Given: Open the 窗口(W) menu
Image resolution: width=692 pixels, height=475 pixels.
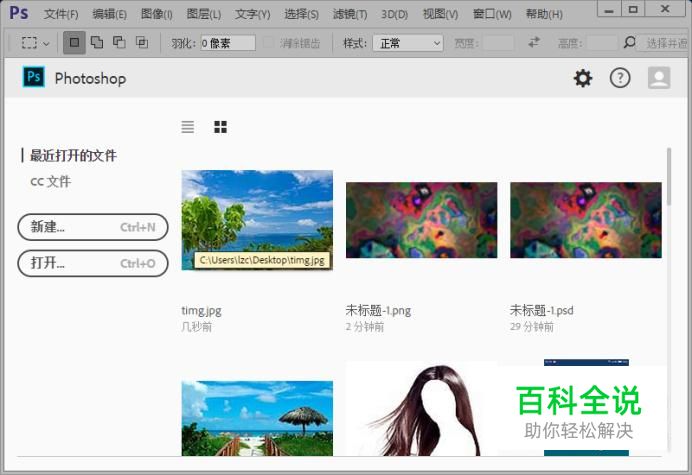Looking at the screenshot, I should click(492, 14).
